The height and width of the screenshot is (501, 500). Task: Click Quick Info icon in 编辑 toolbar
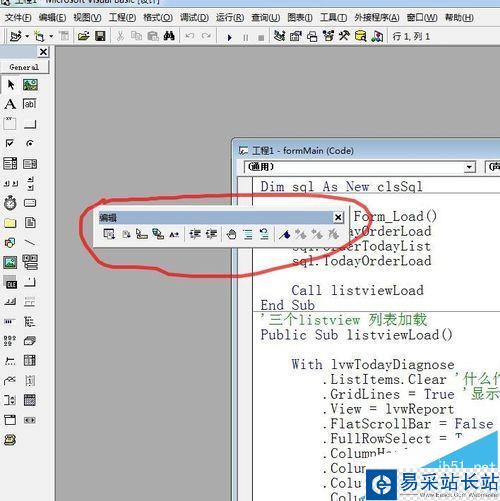[x=142, y=234]
